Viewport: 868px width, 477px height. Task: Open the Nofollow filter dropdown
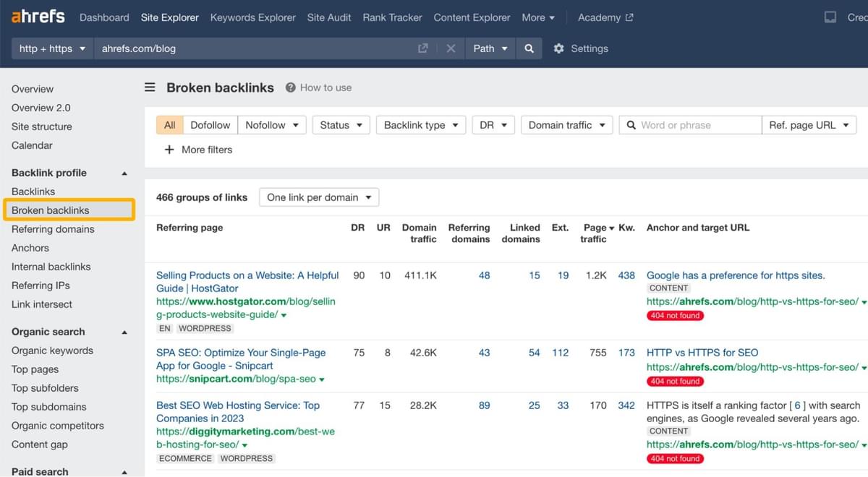pyautogui.click(x=272, y=125)
